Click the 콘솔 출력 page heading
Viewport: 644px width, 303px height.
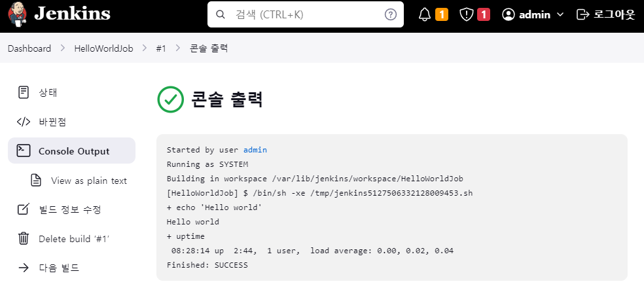(226, 99)
